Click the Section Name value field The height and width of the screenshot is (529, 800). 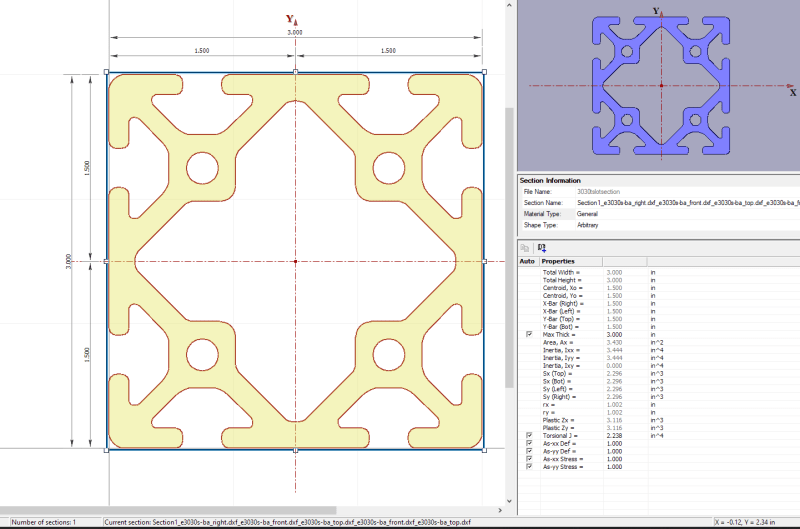coord(688,203)
